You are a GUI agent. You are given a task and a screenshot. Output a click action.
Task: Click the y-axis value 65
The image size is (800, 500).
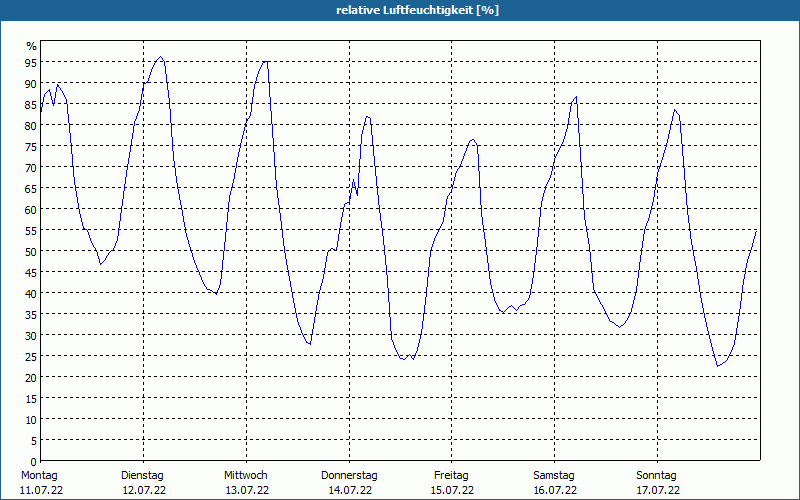(31, 189)
